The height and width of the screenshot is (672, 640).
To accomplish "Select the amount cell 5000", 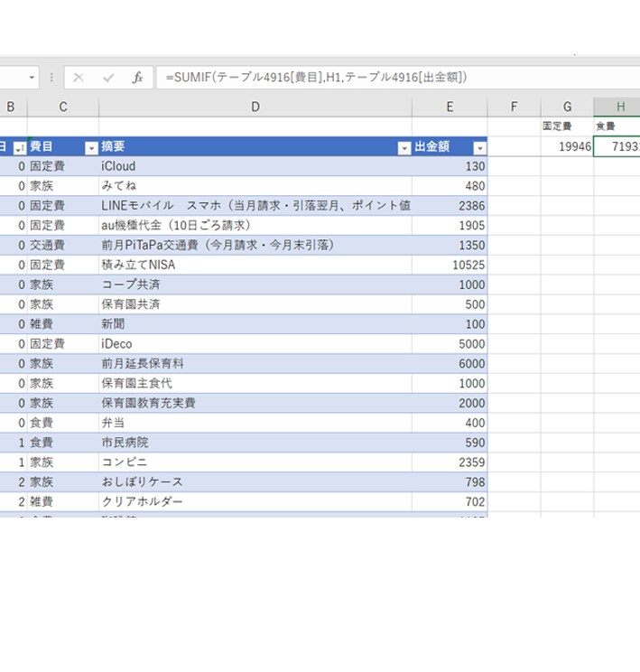I will click(x=450, y=344).
